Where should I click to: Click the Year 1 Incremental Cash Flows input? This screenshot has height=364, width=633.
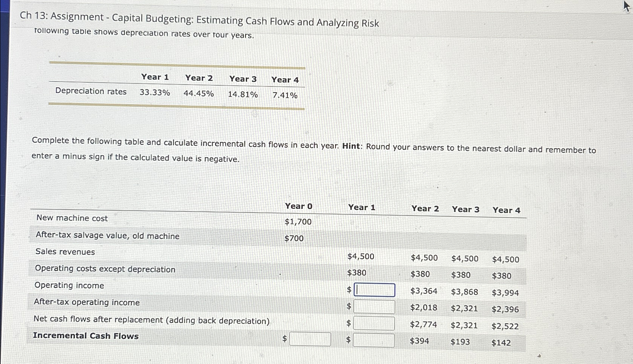click(x=374, y=339)
